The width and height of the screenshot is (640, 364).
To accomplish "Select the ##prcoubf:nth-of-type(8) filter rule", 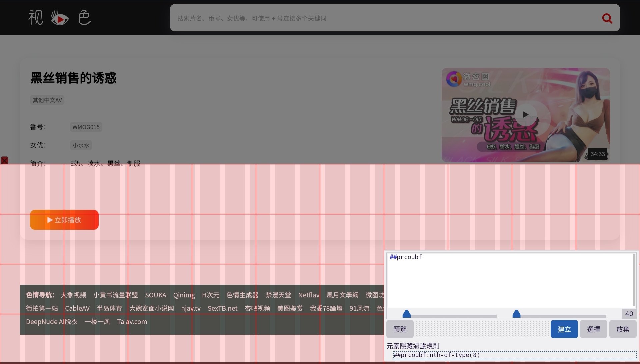I will pos(437,355).
